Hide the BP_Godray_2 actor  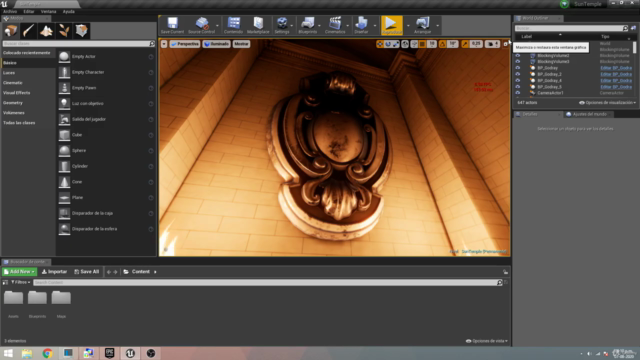pyautogui.click(x=518, y=74)
